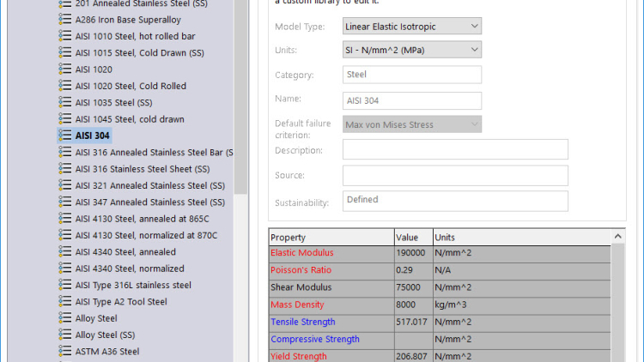Click the Shear Modulus value 75000

click(x=408, y=287)
